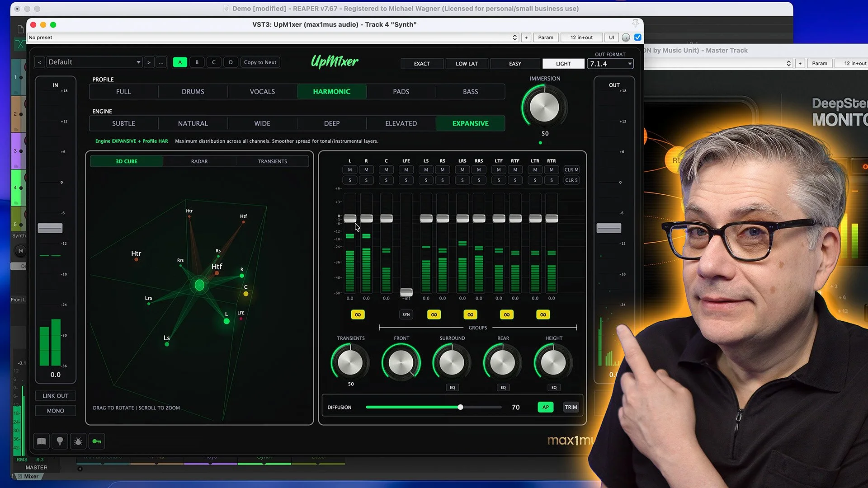Image resolution: width=868 pixels, height=488 pixels.
Task: Solo the C channel
Action: coord(386,180)
